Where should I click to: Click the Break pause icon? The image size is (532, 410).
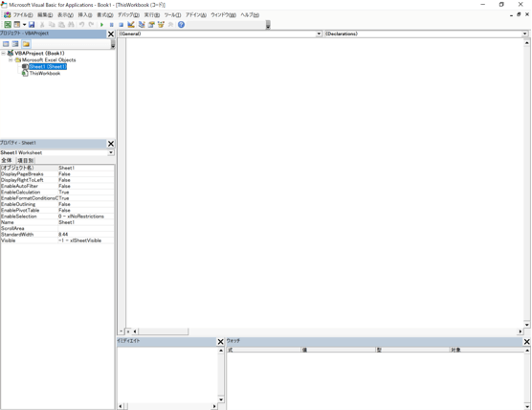tap(111, 25)
